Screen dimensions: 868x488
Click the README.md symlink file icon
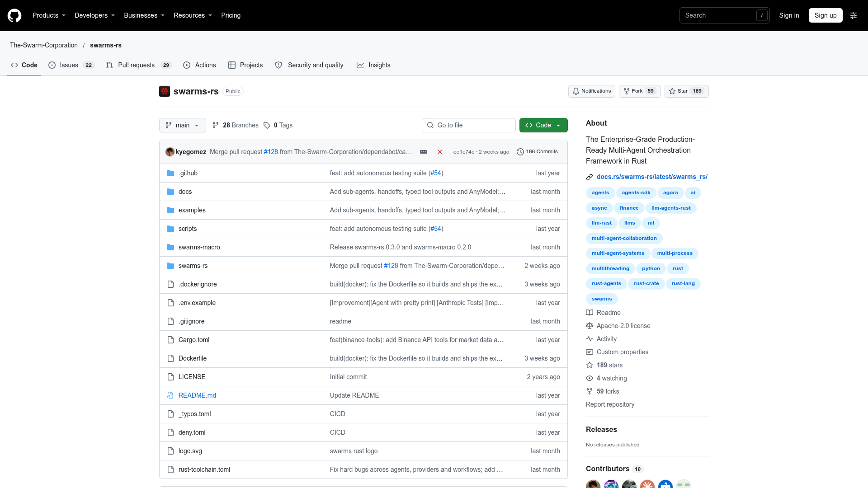pos(170,395)
